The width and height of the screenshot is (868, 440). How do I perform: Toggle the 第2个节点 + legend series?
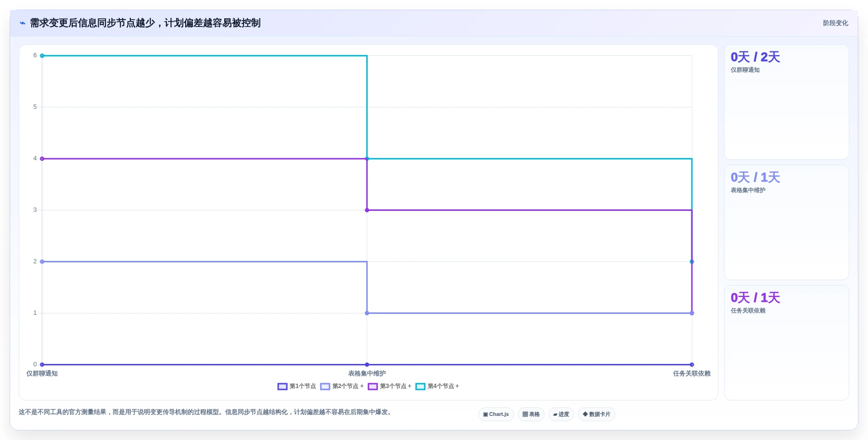[x=342, y=386]
